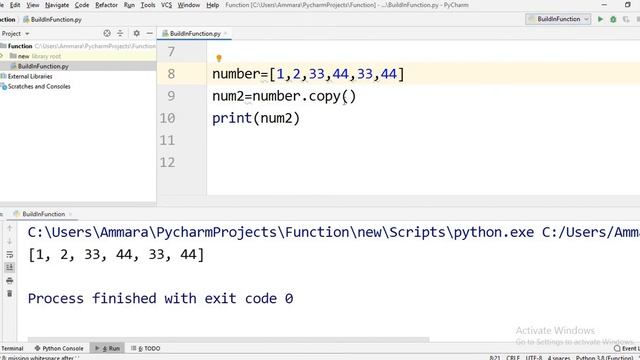Expand the new library root folder
The image size is (640, 360).
click(2, 56)
